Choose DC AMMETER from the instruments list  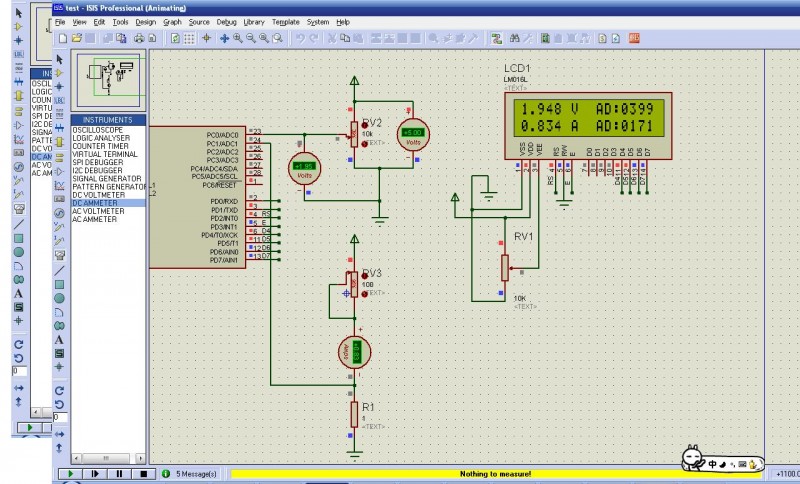[108, 203]
